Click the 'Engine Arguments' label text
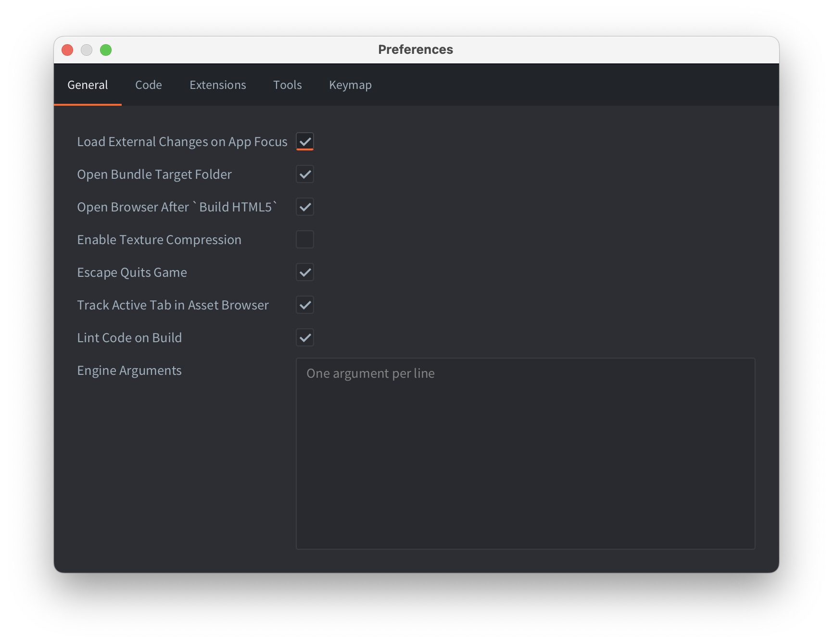 (129, 371)
